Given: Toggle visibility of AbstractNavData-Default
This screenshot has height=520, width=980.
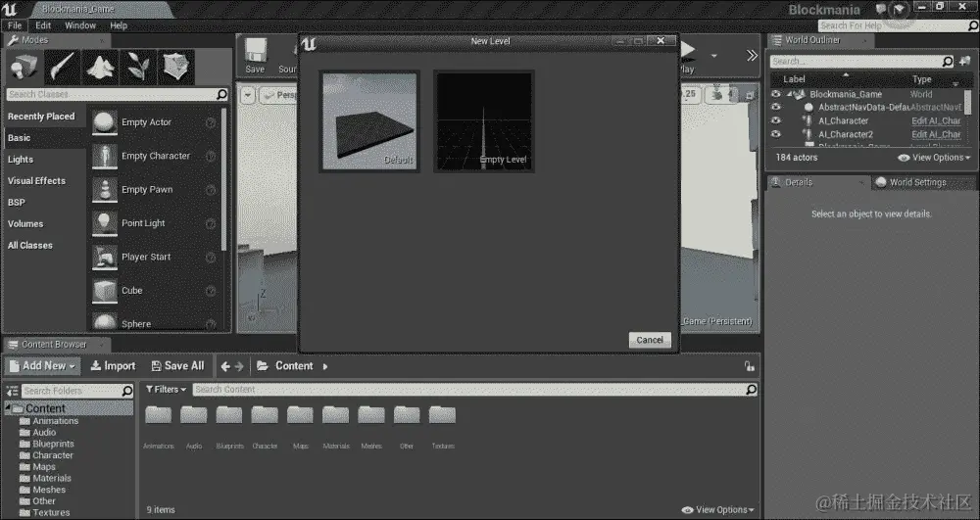Looking at the screenshot, I should click(775, 108).
